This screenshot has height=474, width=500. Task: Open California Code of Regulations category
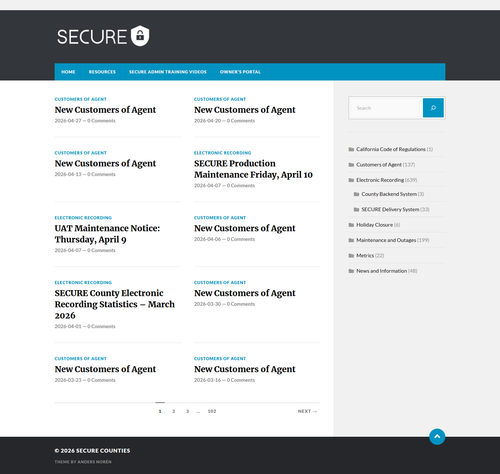click(x=391, y=149)
